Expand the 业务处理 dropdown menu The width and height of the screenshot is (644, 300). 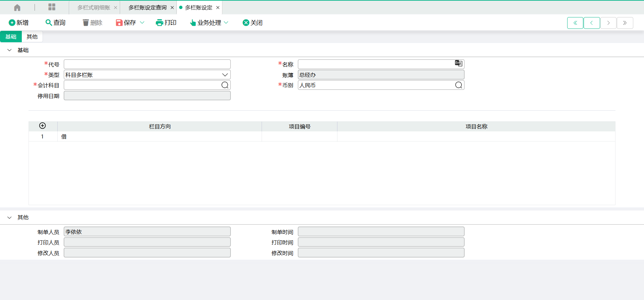[x=226, y=22]
